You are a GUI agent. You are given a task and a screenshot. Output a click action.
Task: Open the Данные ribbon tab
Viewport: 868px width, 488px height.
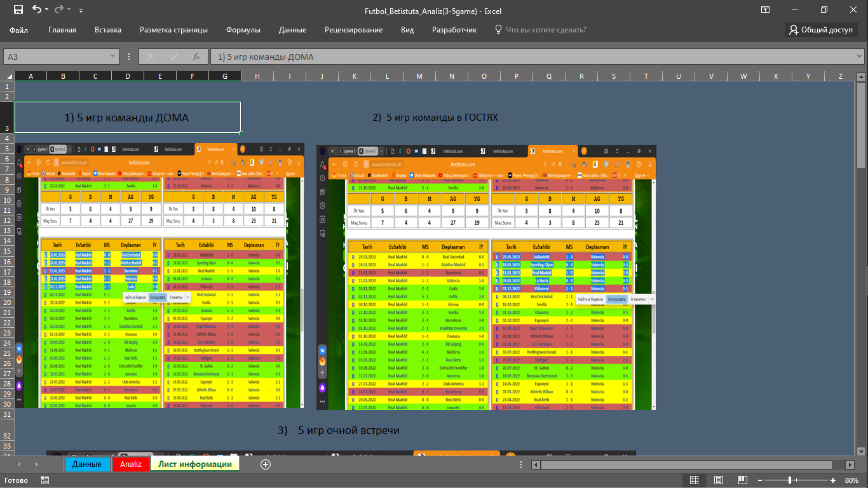click(x=292, y=30)
